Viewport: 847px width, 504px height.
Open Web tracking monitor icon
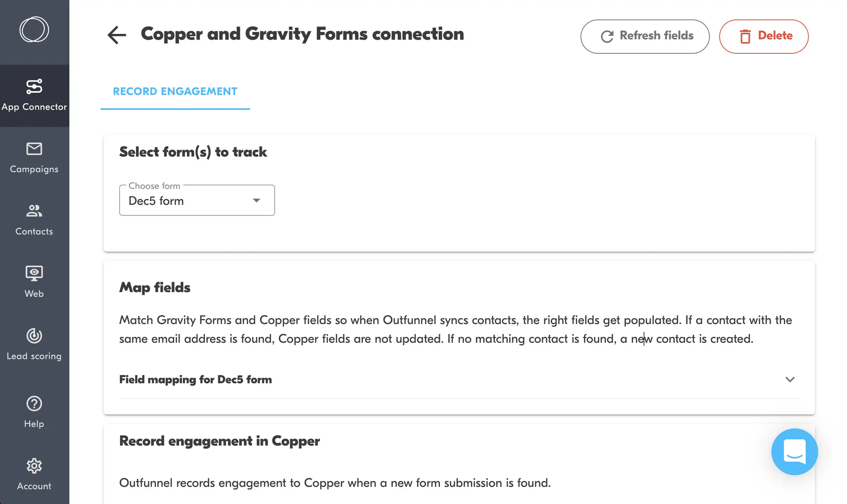click(x=34, y=273)
